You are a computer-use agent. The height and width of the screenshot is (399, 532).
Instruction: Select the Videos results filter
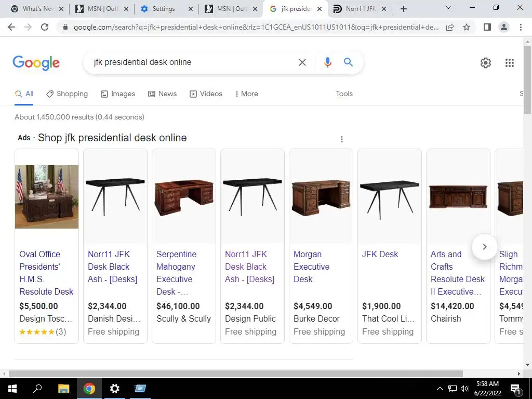click(206, 94)
